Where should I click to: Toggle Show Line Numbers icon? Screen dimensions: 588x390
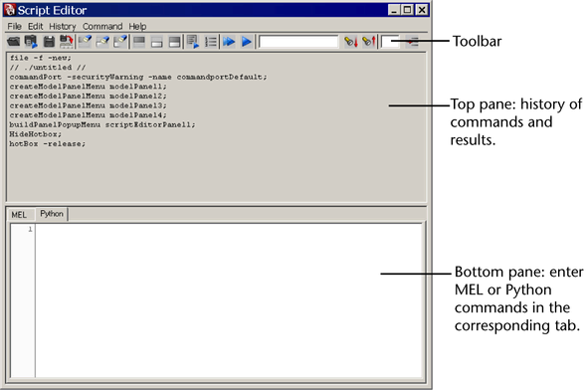click(211, 41)
